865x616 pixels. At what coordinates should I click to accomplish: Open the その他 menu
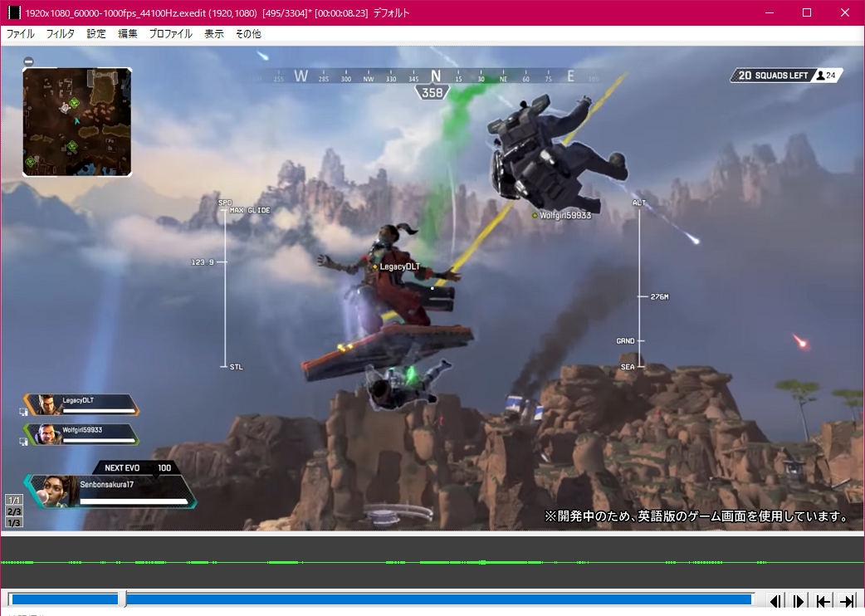click(x=248, y=34)
